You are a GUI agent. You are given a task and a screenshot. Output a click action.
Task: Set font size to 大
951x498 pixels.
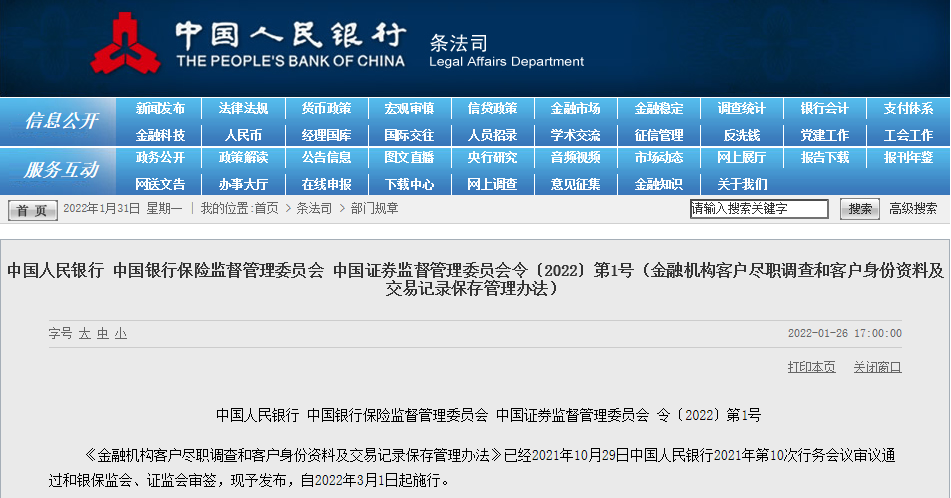point(84,334)
